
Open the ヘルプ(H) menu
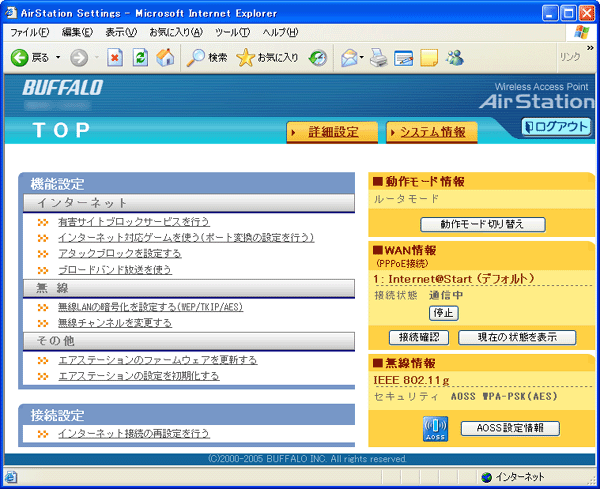coord(280,32)
